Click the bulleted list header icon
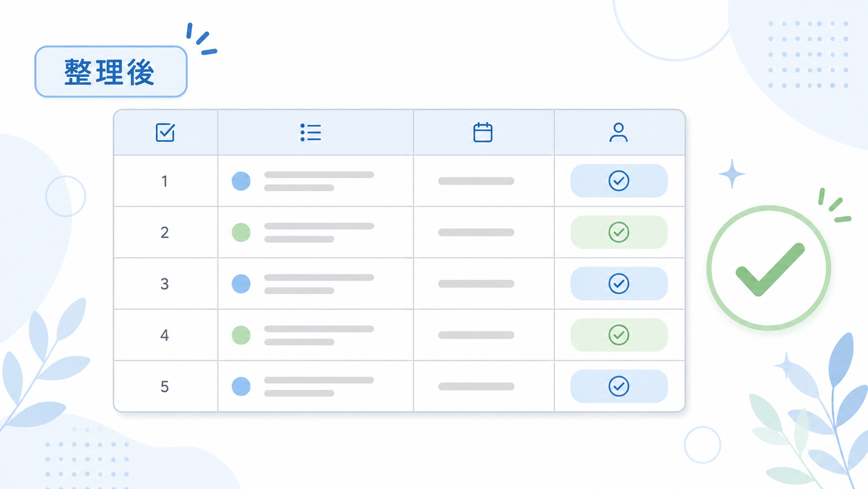This screenshot has height=489, width=868. click(310, 133)
